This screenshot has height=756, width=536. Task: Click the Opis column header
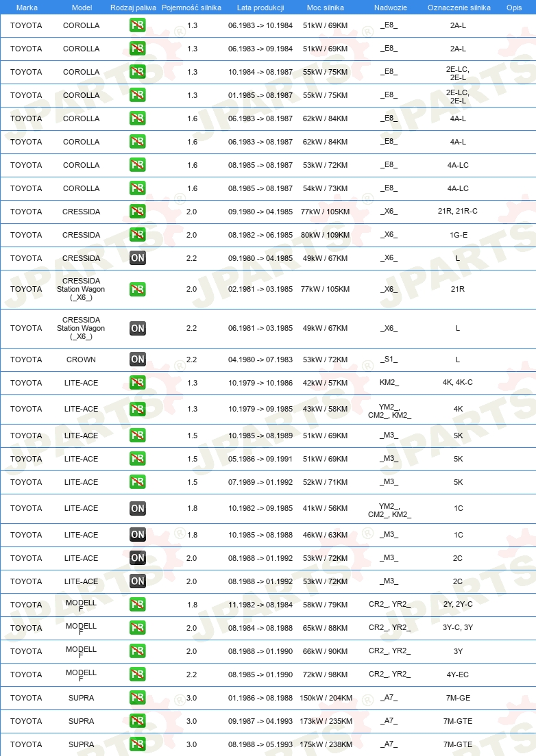(514, 8)
